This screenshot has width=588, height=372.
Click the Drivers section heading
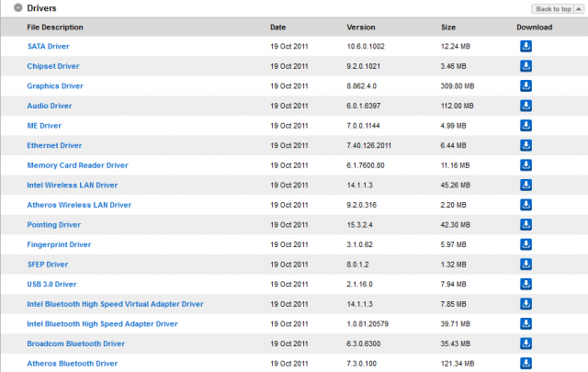(x=41, y=8)
